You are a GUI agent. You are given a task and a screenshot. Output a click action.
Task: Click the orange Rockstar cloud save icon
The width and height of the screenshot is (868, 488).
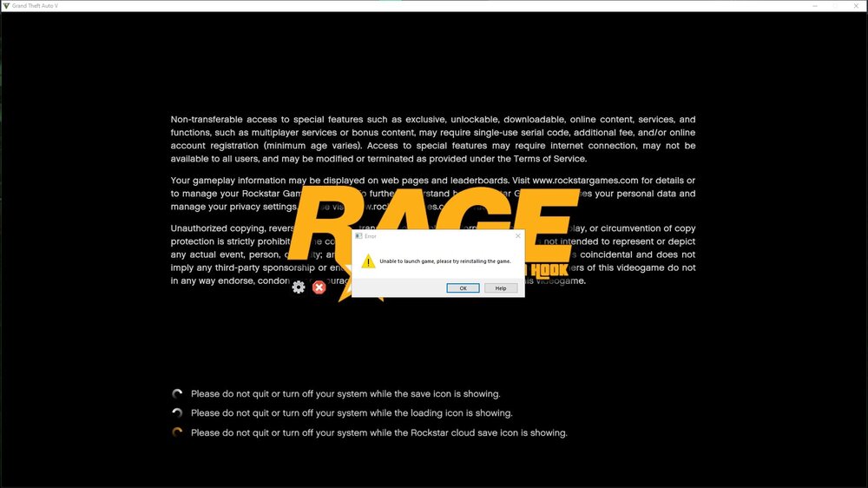[177, 432]
